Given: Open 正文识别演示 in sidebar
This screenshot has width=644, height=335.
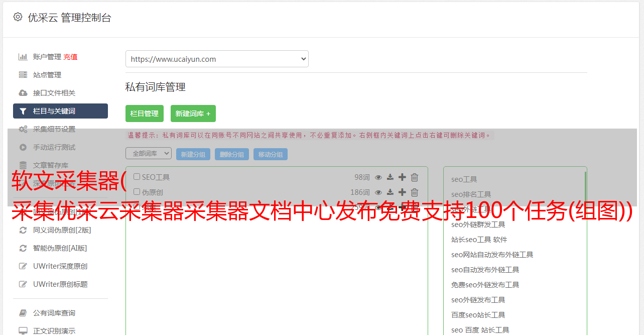Looking at the screenshot, I should (x=54, y=331).
